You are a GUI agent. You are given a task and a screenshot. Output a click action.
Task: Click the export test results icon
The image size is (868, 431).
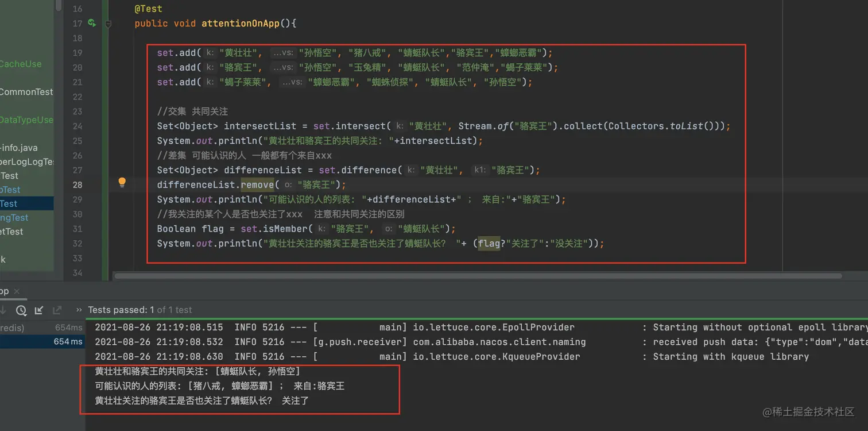tap(57, 310)
